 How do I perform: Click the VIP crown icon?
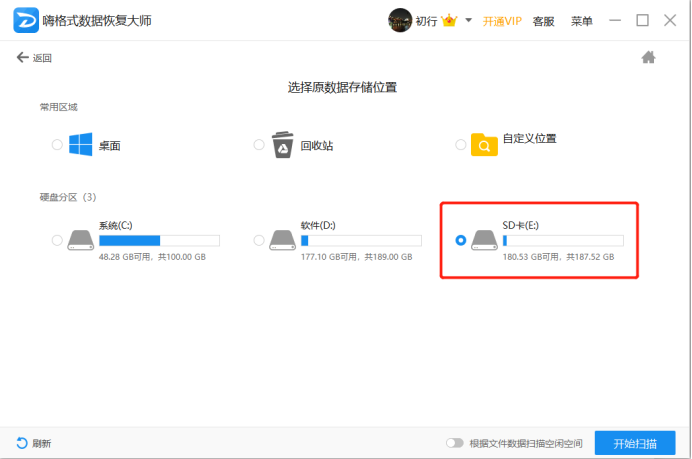pyautogui.click(x=449, y=20)
